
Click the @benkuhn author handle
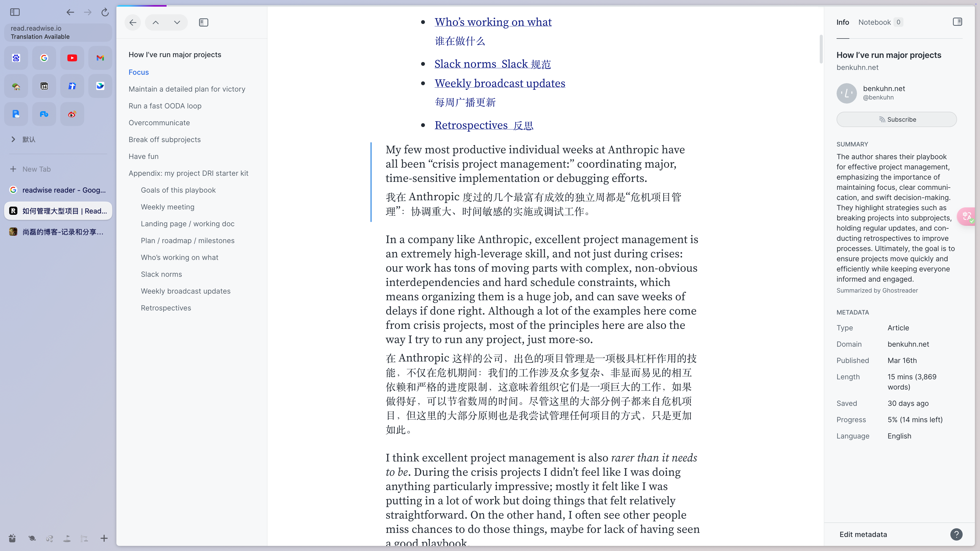coord(878,97)
